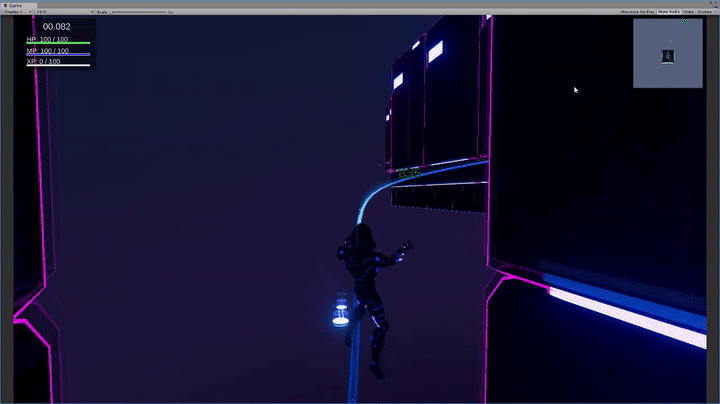Viewport: 720px width, 404px height.
Task: Click the glowing blue orb beside player
Action: pos(340,313)
